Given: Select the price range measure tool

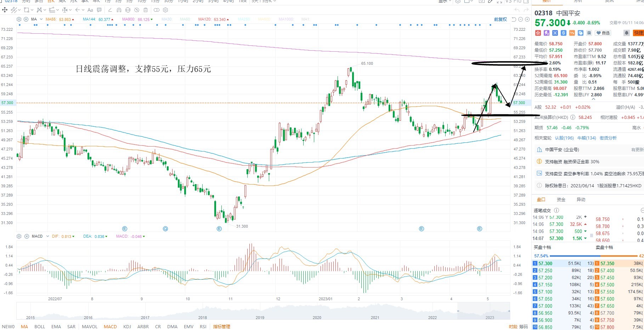Looking at the screenshot, I should 65,10.
